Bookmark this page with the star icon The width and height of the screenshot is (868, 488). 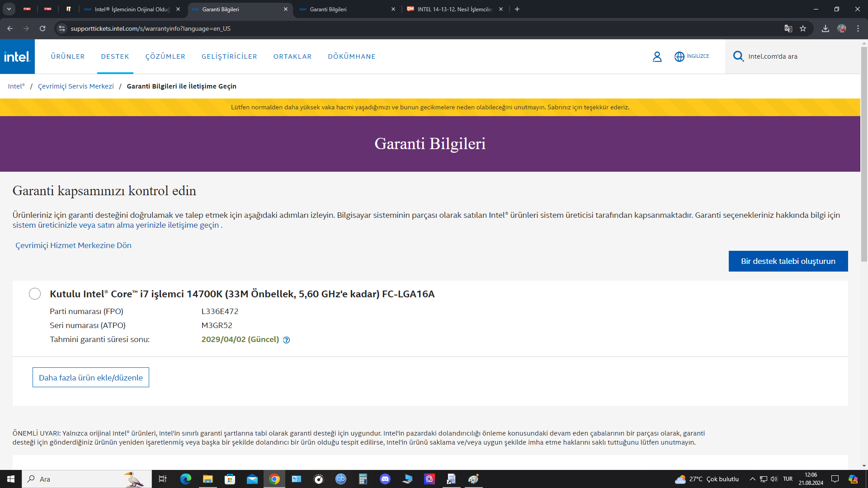coord(803,28)
